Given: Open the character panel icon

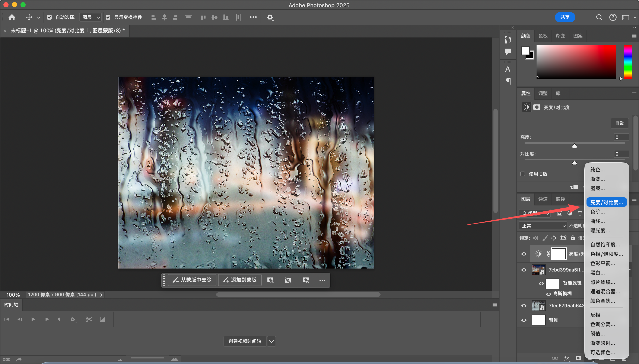Looking at the screenshot, I should (508, 69).
